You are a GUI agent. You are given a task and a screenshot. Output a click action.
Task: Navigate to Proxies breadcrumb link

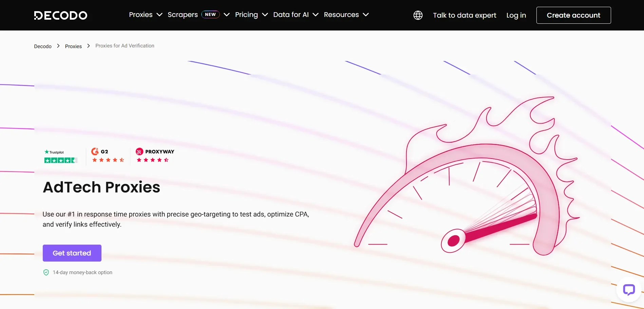click(x=73, y=46)
